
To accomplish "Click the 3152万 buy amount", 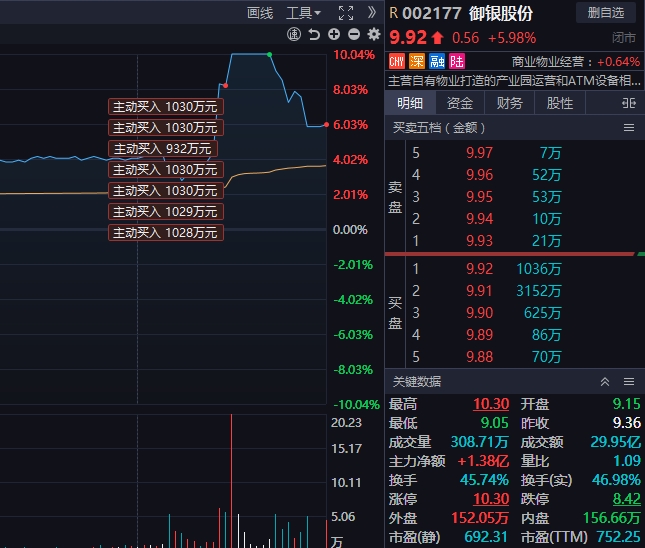I will point(539,291).
